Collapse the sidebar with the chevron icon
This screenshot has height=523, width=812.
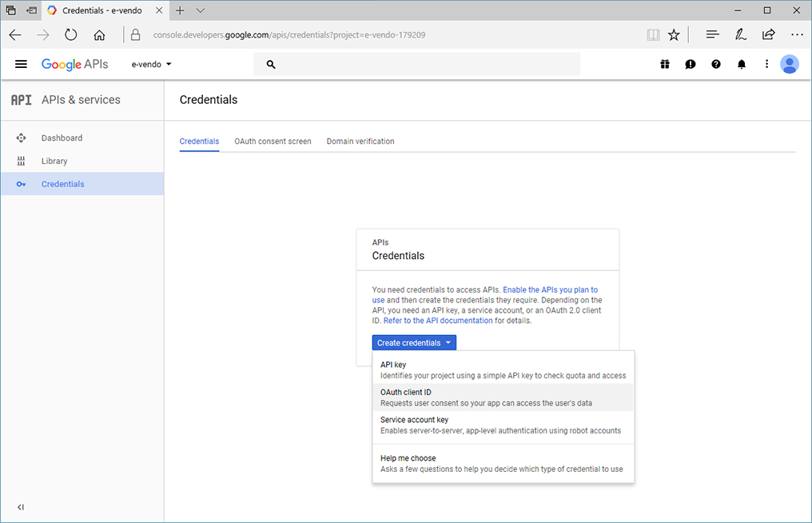21,507
